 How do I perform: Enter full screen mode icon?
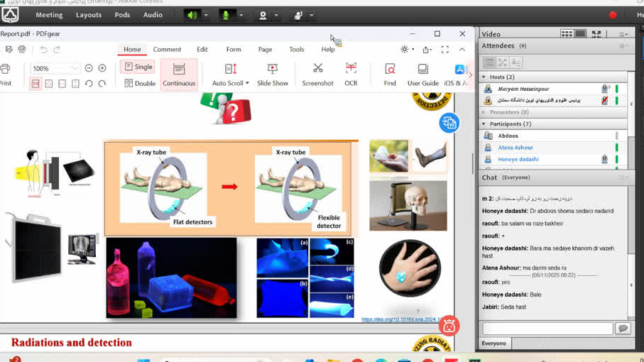(444, 50)
